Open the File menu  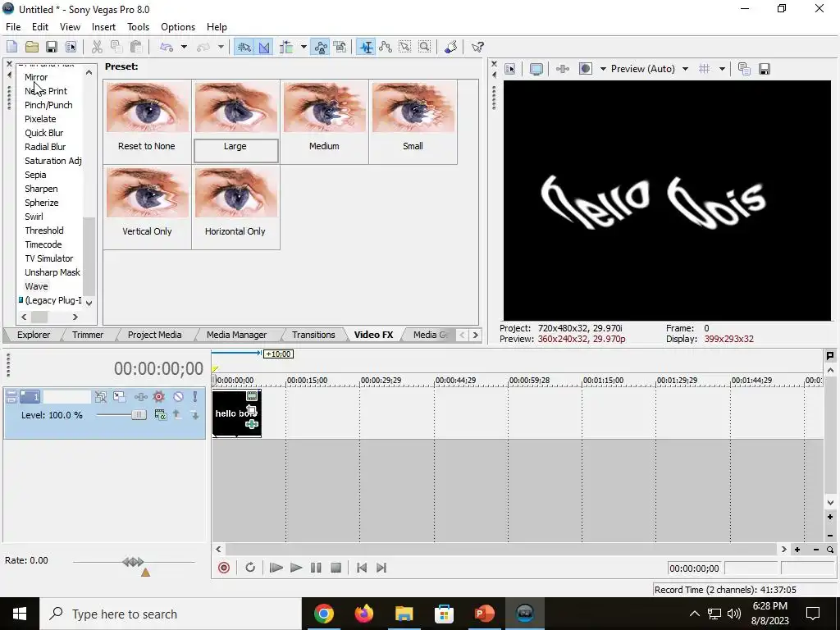click(13, 27)
